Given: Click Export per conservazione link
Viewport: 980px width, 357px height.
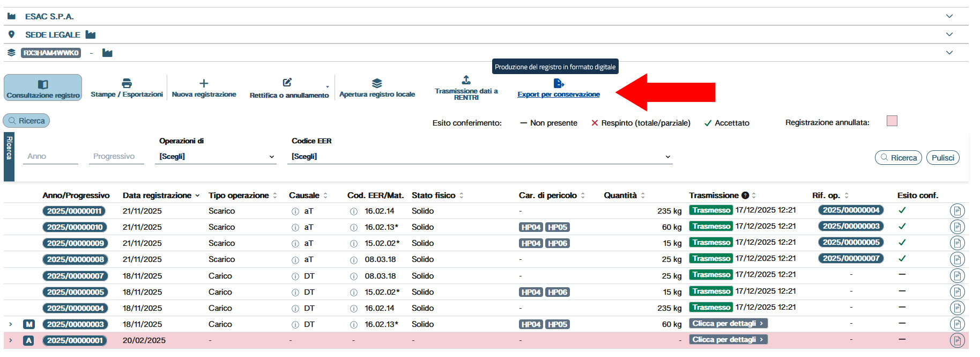Looking at the screenshot, I should pos(558,94).
